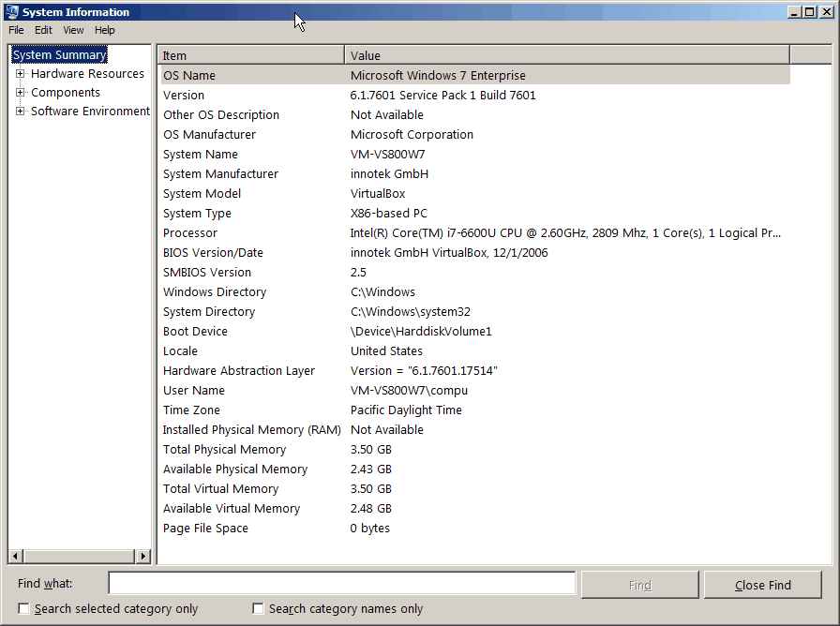Click the value Microsoft Windows 7 Enterprise
The width and height of the screenshot is (840, 626).
(x=438, y=76)
